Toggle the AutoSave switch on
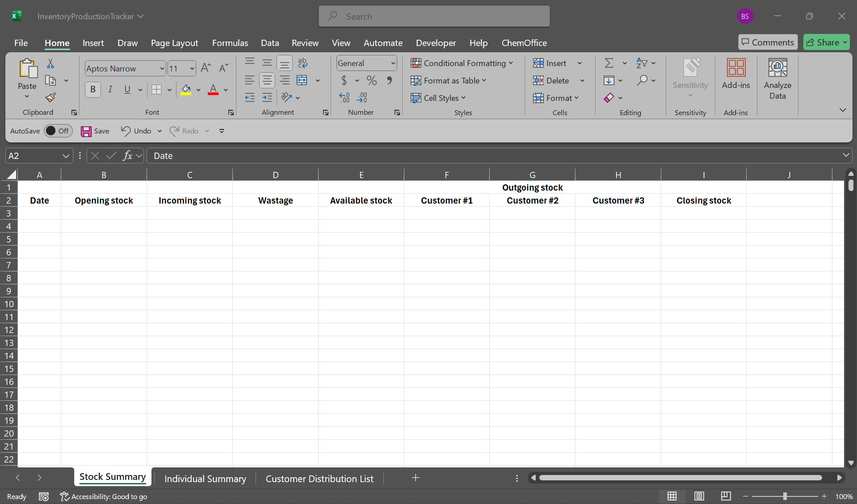Viewport: 857px width, 504px height. pyautogui.click(x=58, y=131)
